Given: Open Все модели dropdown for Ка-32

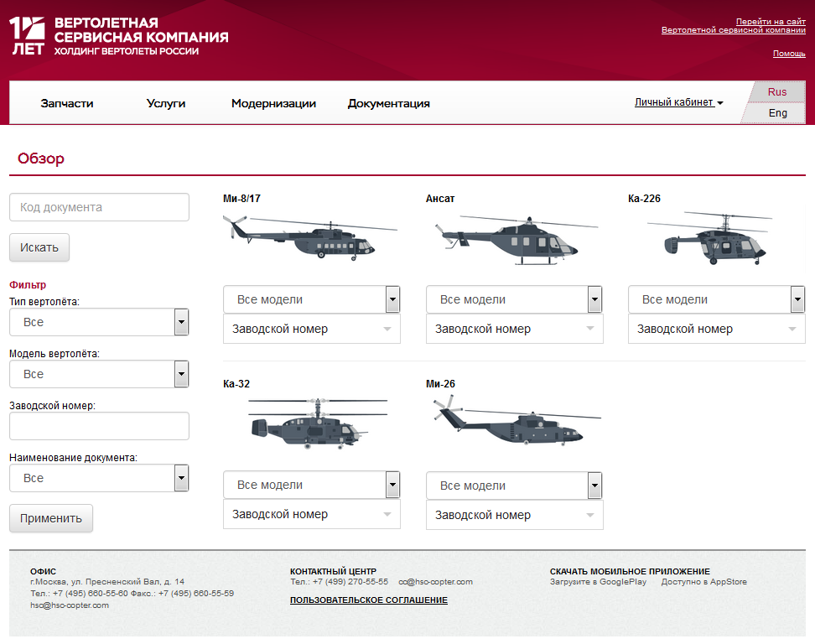Looking at the screenshot, I should click(312, 485).
